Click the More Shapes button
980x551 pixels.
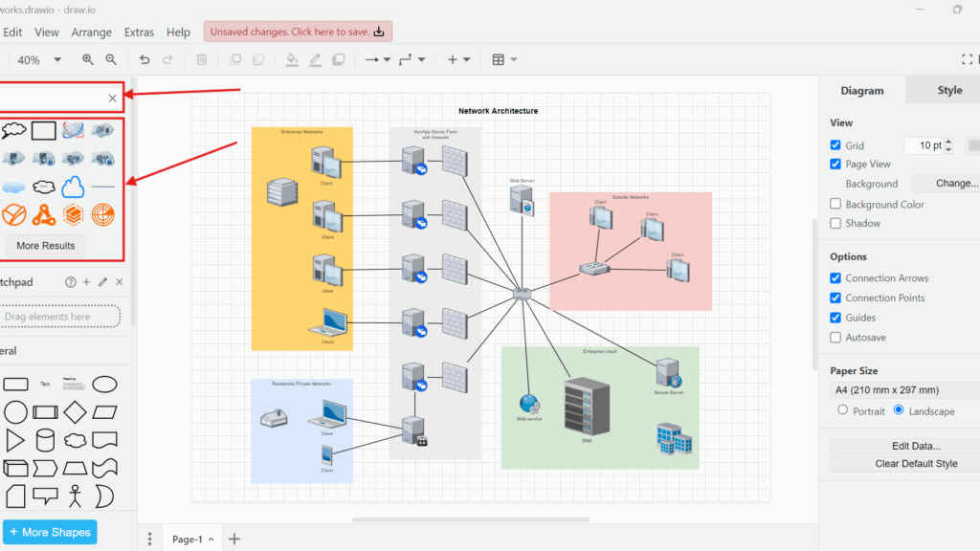tap(49, 532)
